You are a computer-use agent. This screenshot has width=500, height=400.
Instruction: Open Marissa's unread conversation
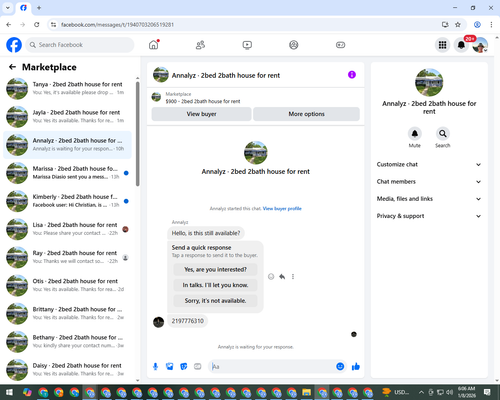pos(67,173)
